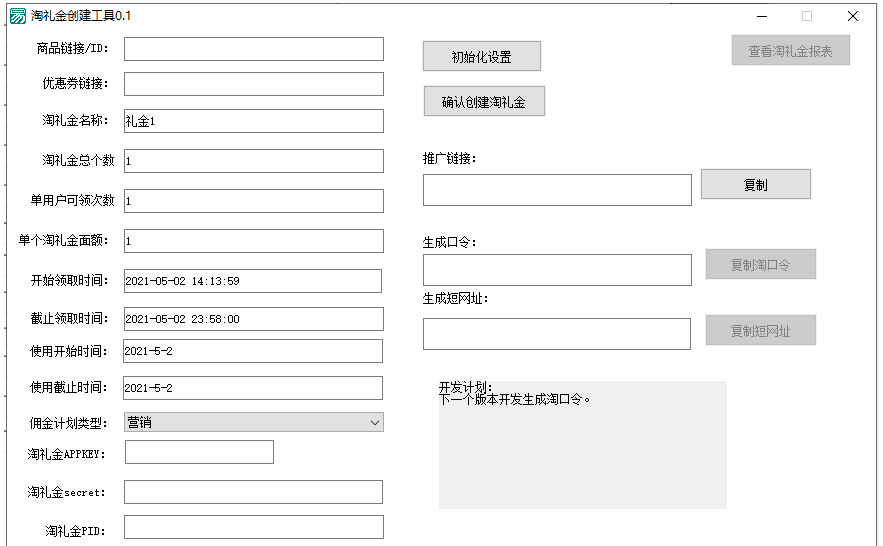The height and width of the screenshot is (546, 883).
Task: Select the 淘礼金名称 field containing 礼金1
Action: click(x=253, y=121)
